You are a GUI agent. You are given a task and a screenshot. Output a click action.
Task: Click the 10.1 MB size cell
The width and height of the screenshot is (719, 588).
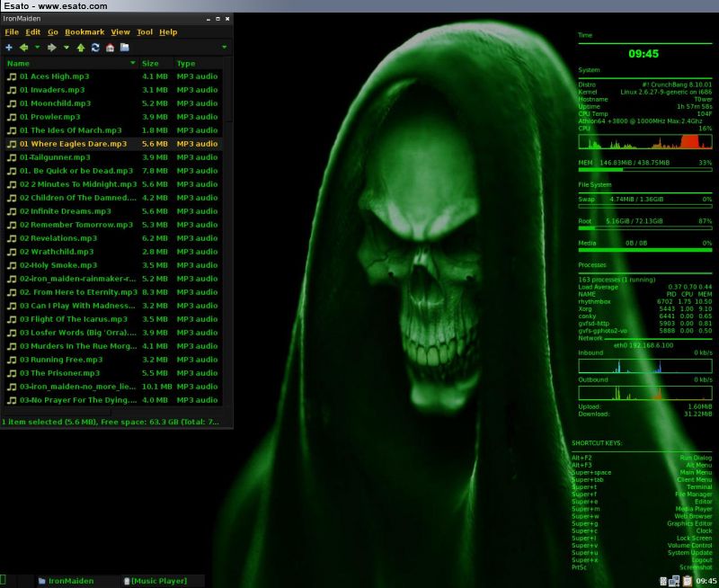pyautogui.click(x=156, y=387)
